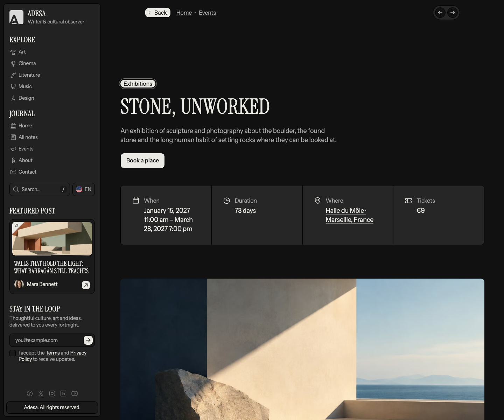
Task: Click the search magnifier icon
Action: [16, 189]
